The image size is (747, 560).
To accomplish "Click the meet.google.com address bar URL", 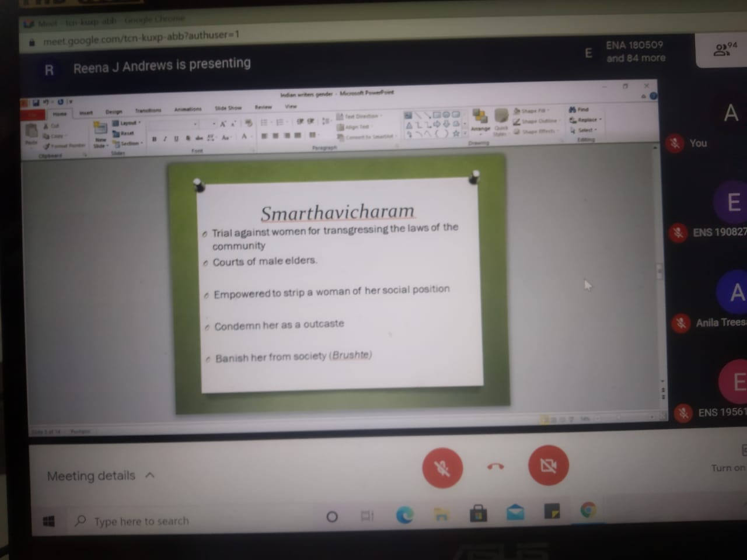I will (x=141, y=37).
